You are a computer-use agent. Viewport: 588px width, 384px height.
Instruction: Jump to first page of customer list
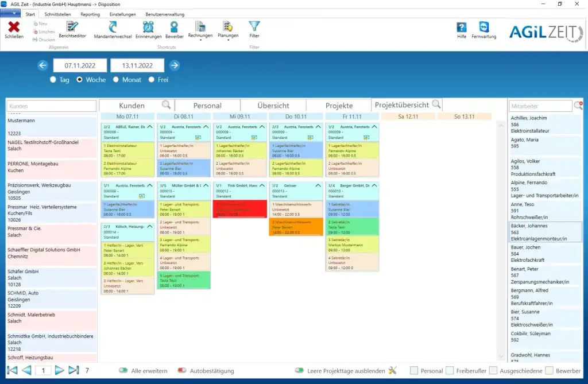click(12, 370)
